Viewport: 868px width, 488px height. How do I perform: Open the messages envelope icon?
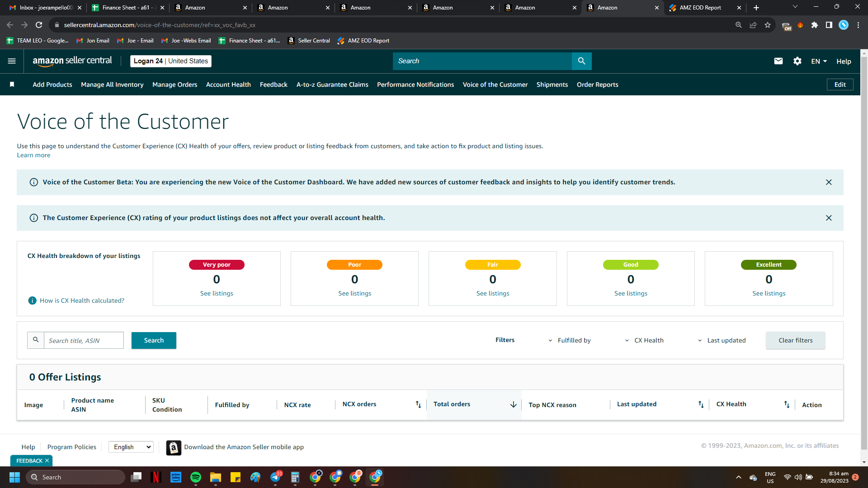[x=778, y=61]
